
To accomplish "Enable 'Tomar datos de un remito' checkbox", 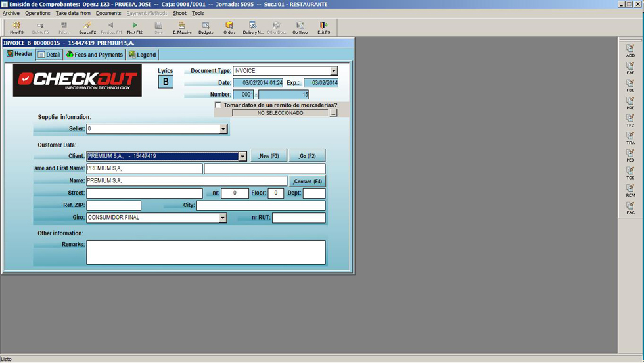I will coord(218,105).
